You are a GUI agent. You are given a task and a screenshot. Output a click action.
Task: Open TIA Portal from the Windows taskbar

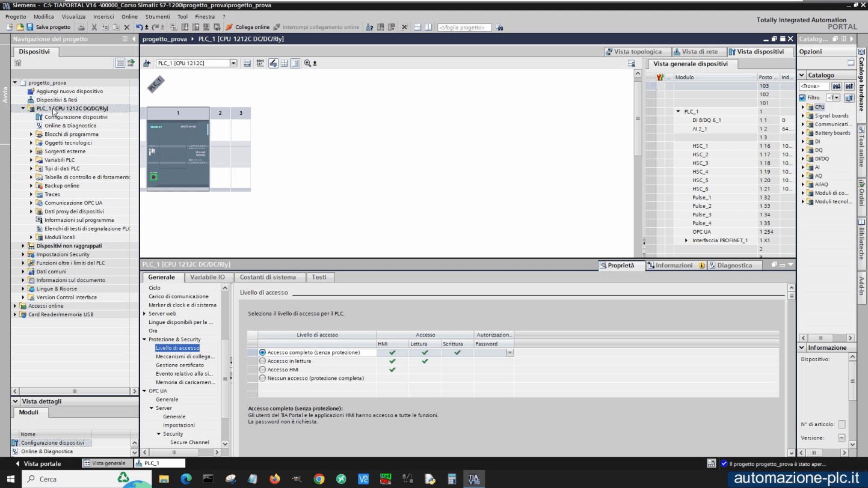pos(473,478)
